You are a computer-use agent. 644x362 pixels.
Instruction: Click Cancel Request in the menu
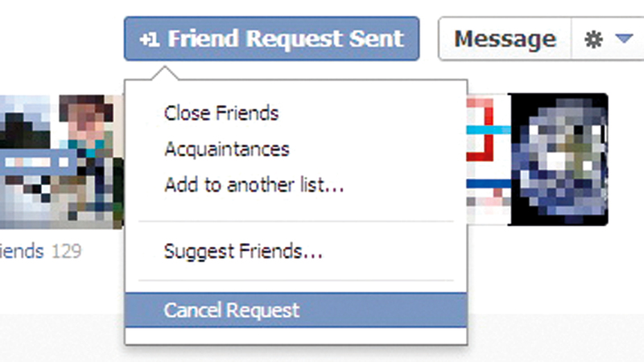[x=232, y=311]
